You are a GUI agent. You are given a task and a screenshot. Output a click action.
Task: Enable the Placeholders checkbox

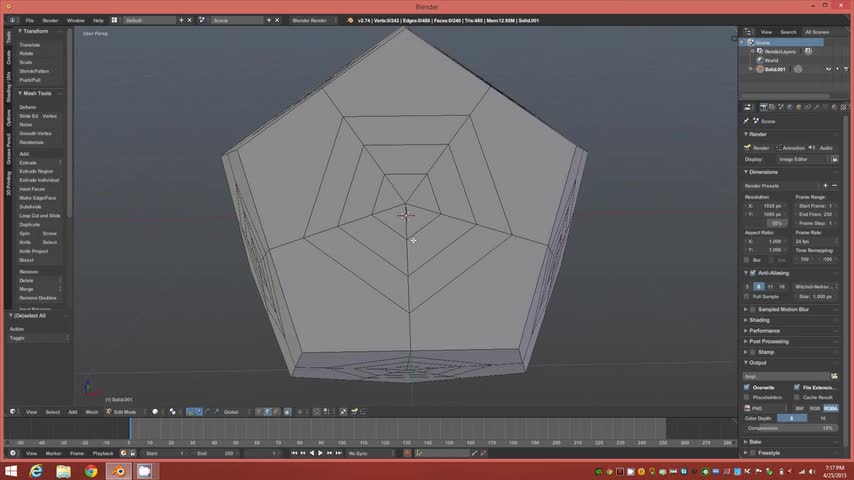coord(747,397)
